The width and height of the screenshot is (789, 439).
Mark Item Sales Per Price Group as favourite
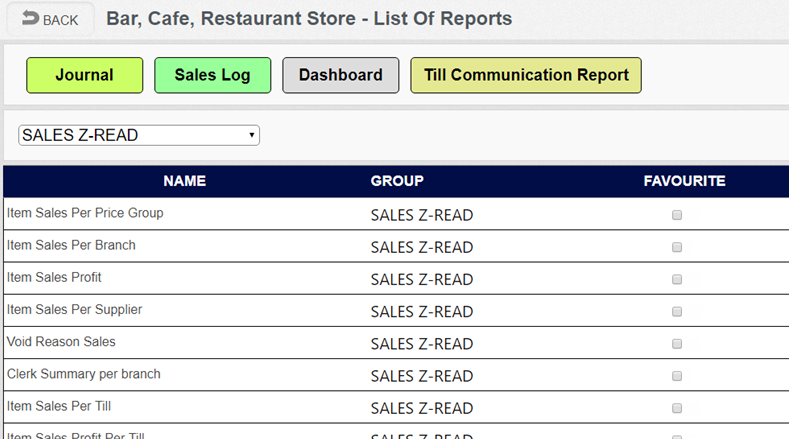tap(677, 215)
